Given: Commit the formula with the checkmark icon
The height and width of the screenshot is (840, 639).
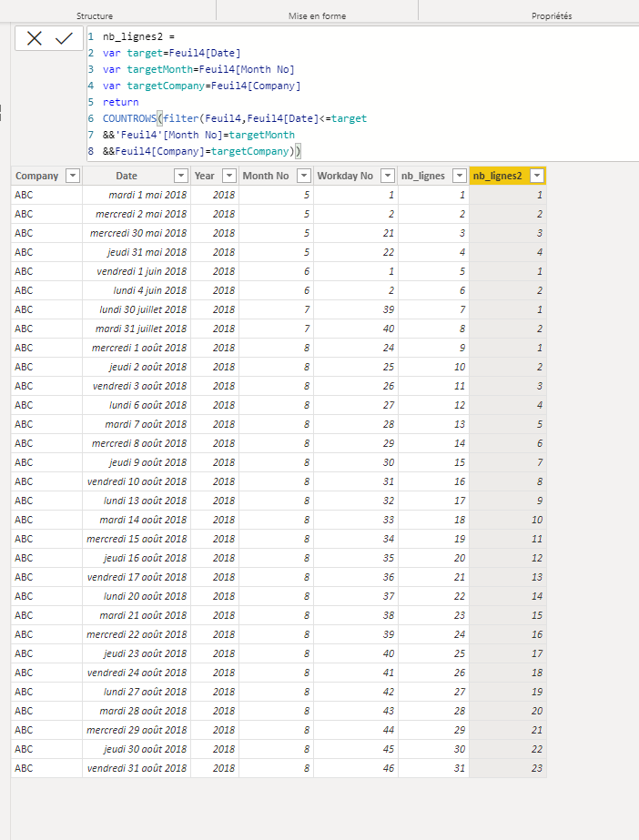Looking at the screenshot, I should point(64,38).
